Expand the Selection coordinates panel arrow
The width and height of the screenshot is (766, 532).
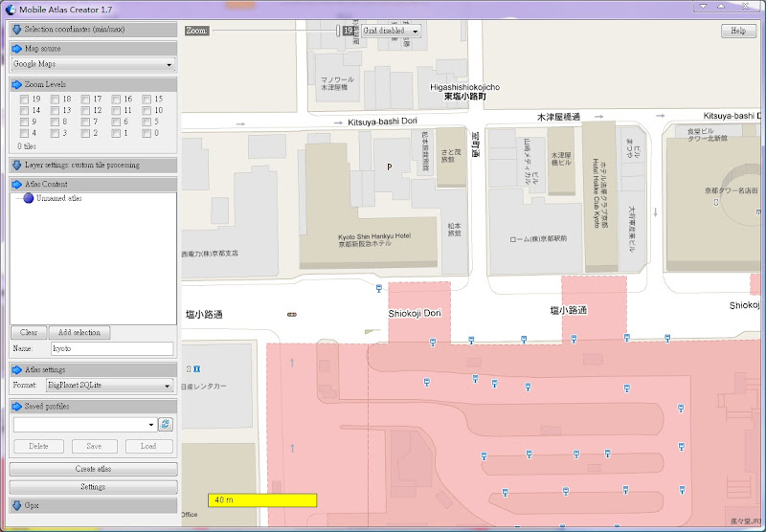coord(16,30)
